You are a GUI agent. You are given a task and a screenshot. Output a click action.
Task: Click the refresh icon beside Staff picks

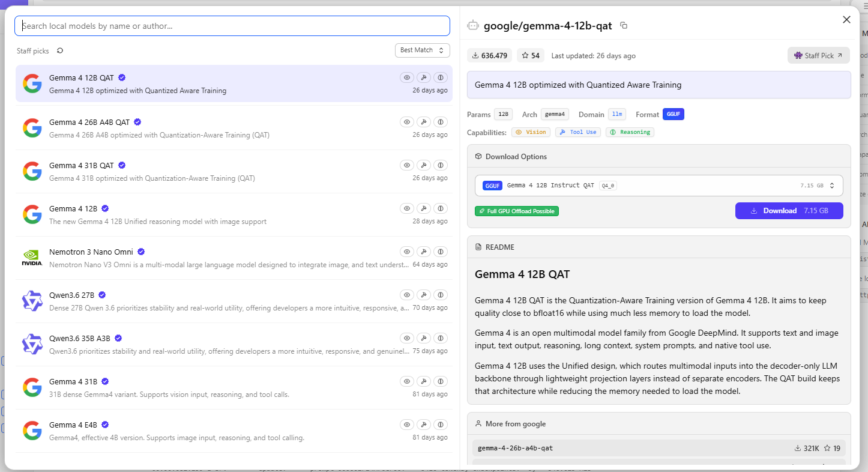tap(60, 50)
